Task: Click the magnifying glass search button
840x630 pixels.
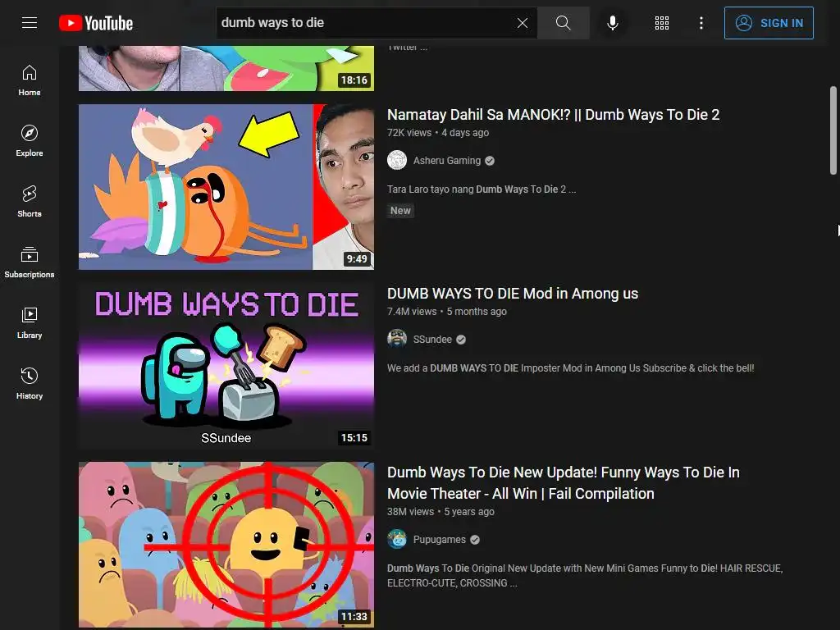Action: point(563,23)
